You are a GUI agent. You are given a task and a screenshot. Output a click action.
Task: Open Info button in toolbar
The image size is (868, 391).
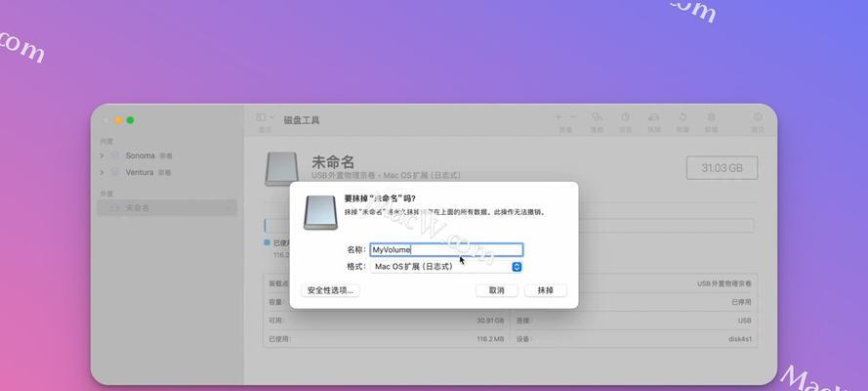[758, 117]
